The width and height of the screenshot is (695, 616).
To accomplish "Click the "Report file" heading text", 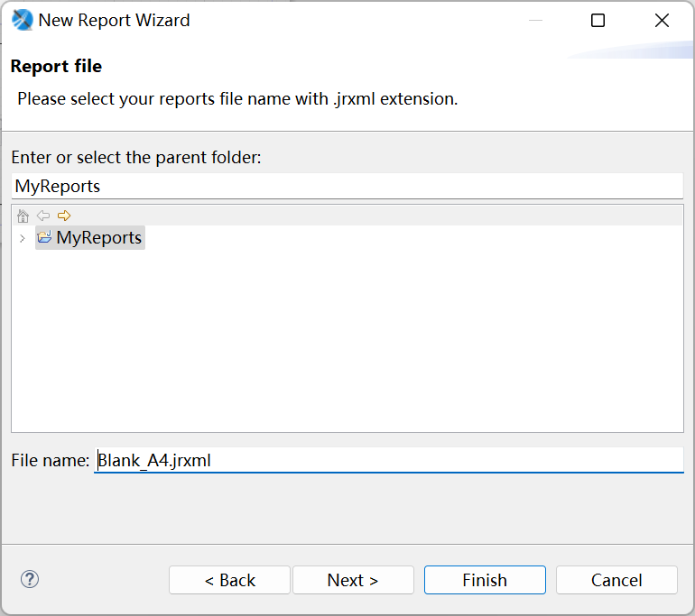I will pos(56,66).
